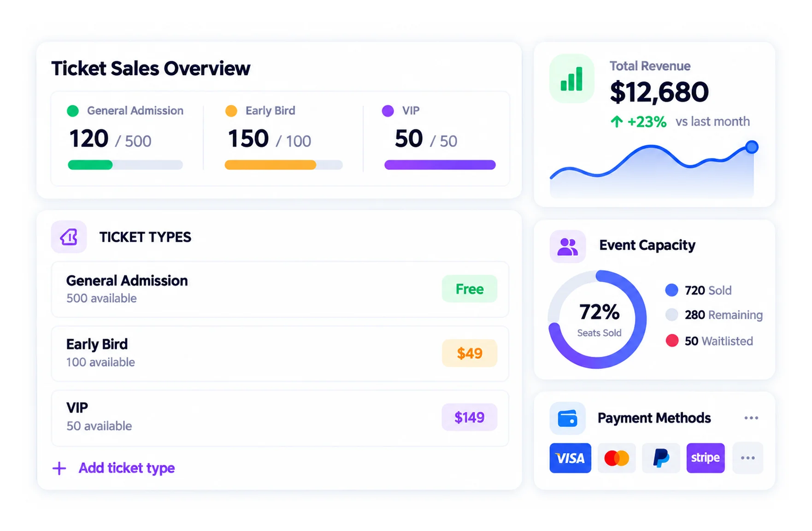
Task: Open the General Admission 500 available row
Action: point(280,289)
